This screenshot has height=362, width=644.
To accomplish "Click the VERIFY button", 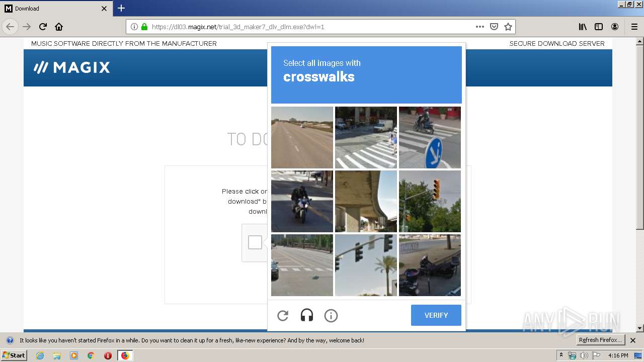I will point(436,315).
